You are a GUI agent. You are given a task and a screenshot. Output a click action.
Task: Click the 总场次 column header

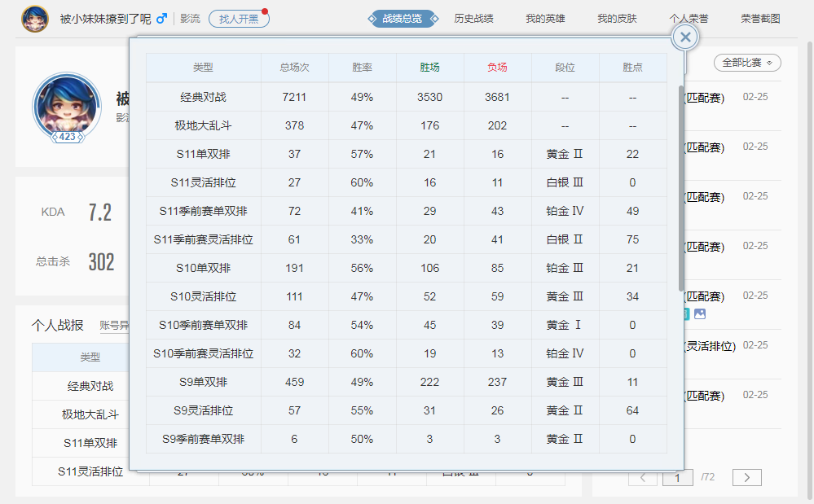(x=294, y=68)
